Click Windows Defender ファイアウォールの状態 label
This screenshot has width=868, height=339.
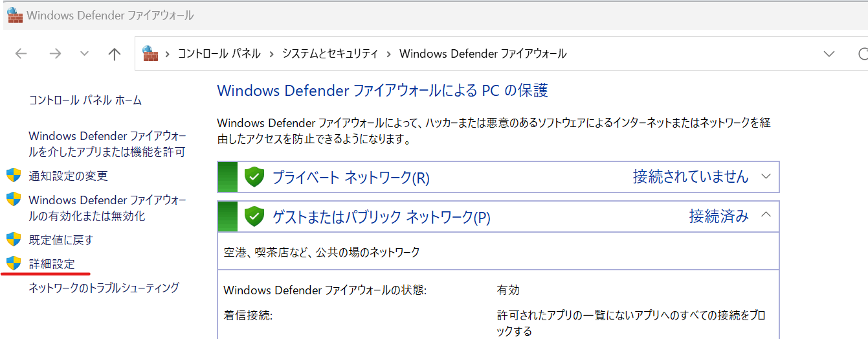pyautogui.click(x=325, y=290)
